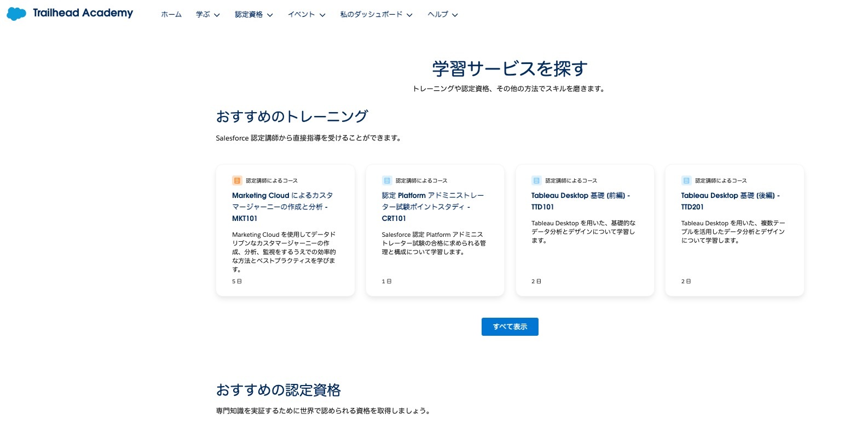Screen dimensions: 868x426
Task: Click the Salesforce cloud logo icon
Action: [x=16, y=14]
